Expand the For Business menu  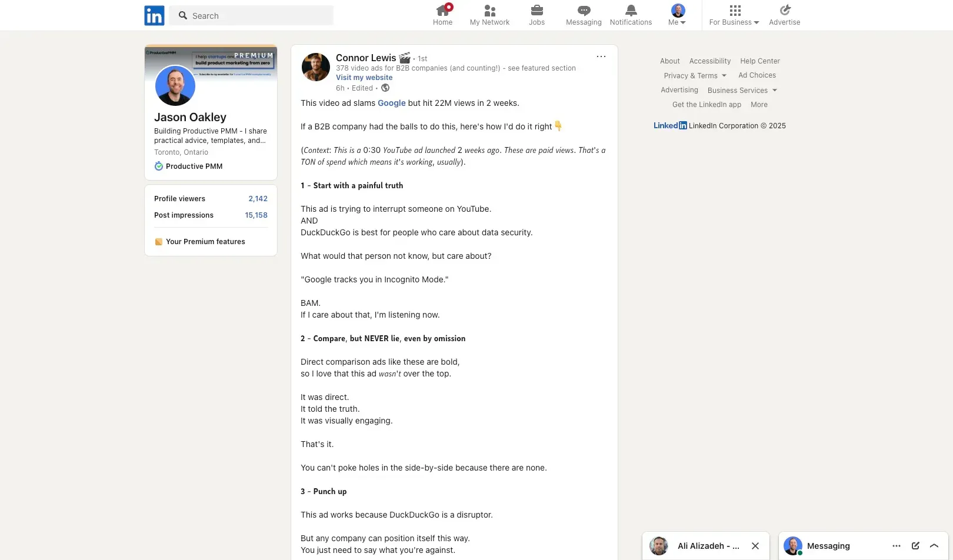pyautogui.click(x=734, y=15)
